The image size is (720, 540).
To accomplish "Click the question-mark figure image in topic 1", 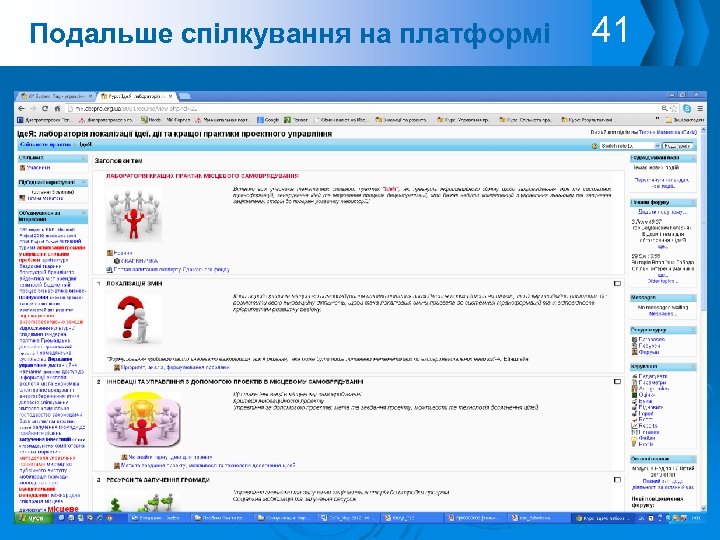I will (134, 319).
